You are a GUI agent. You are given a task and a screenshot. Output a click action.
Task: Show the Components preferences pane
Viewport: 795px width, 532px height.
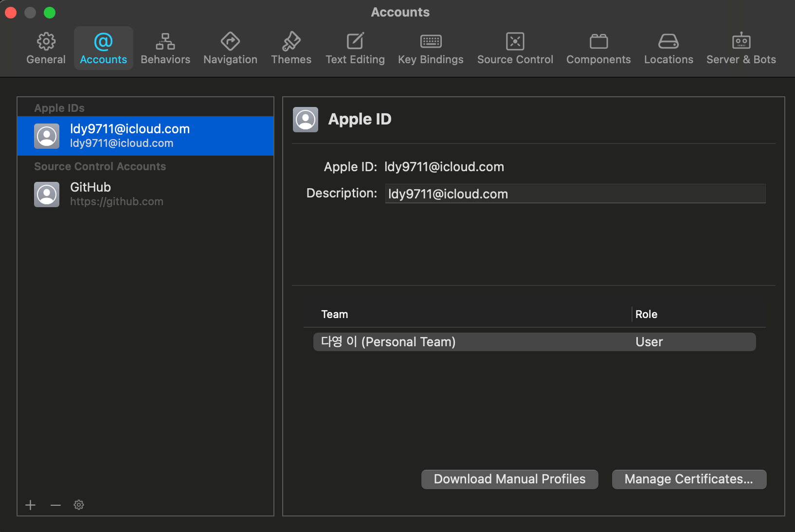(598, 48)
